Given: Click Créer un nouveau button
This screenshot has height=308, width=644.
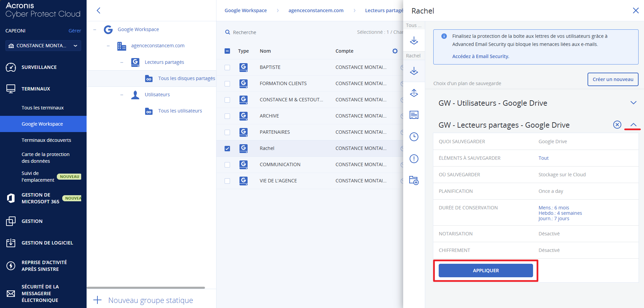Looking at the screenshot, I should [613, 79].
